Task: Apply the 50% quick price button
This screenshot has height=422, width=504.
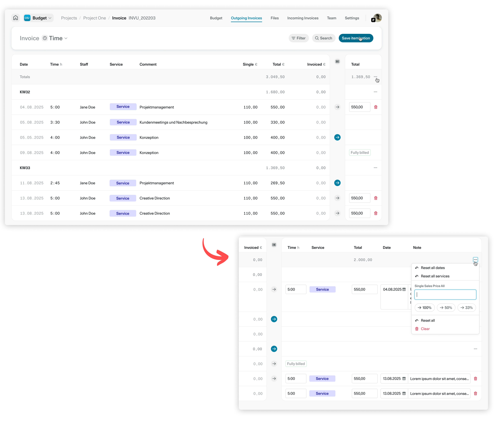Action: [x=446, y=308]
